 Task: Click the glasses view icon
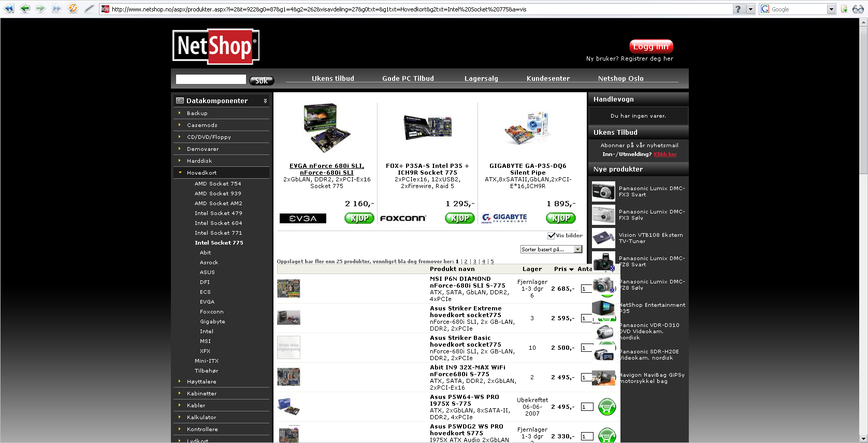pos(858,9)
